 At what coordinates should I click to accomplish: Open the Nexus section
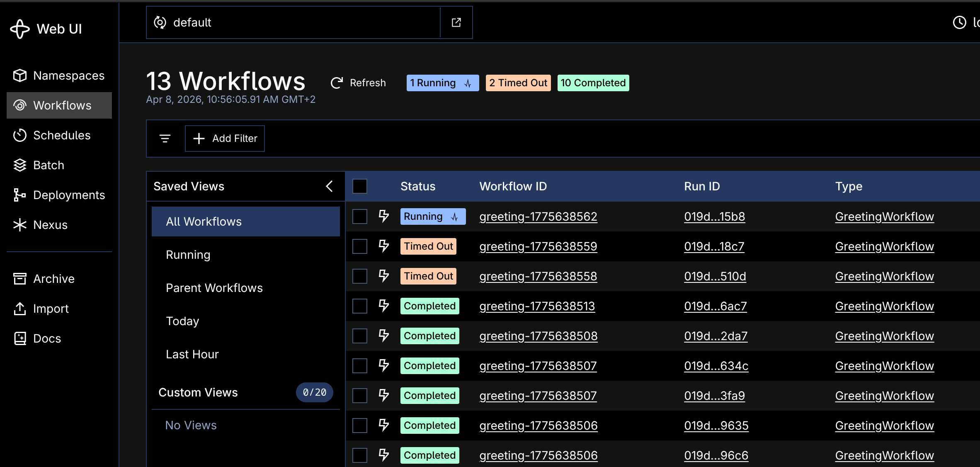pos(20,225)
